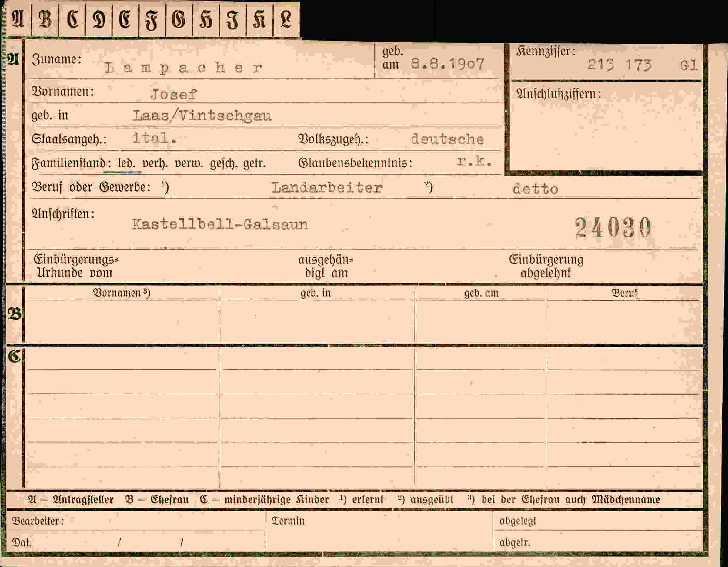Click section C marker letter

tap(15, 356)
